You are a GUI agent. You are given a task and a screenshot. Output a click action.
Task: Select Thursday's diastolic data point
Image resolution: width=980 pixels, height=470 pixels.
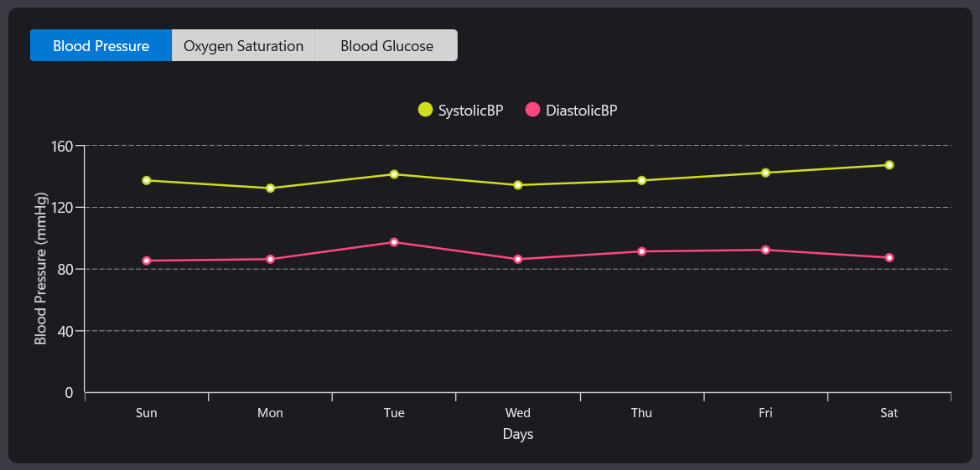(642, 251)
